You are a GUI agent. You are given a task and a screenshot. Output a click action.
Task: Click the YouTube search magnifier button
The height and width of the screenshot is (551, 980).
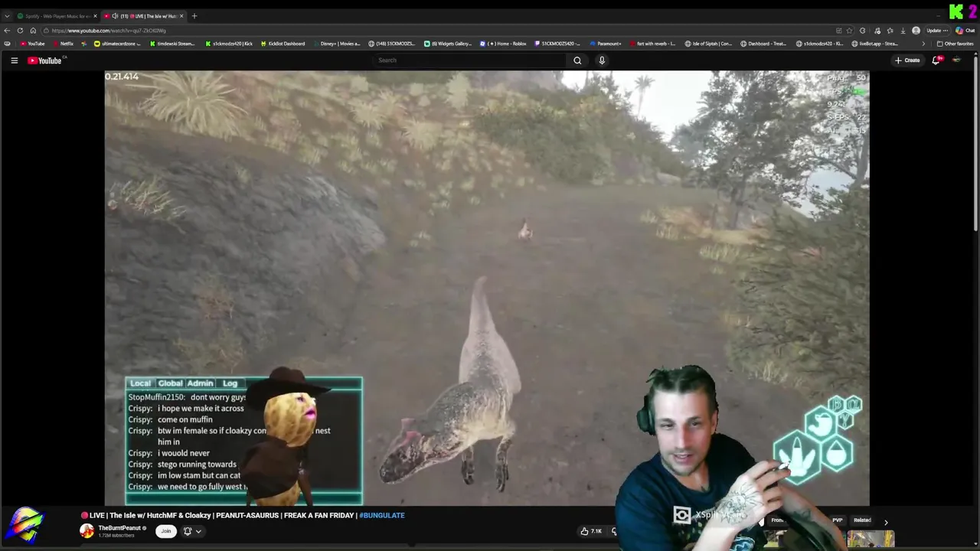(577, 60)
